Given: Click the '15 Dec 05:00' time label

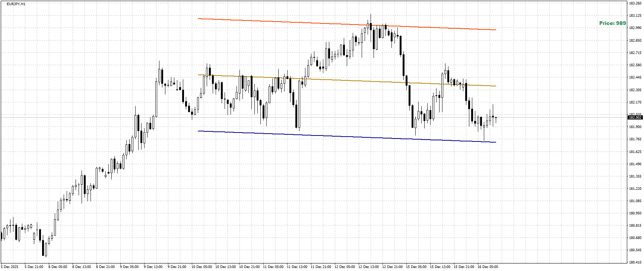Looking at the screenshot, I should tap(416, 267).
